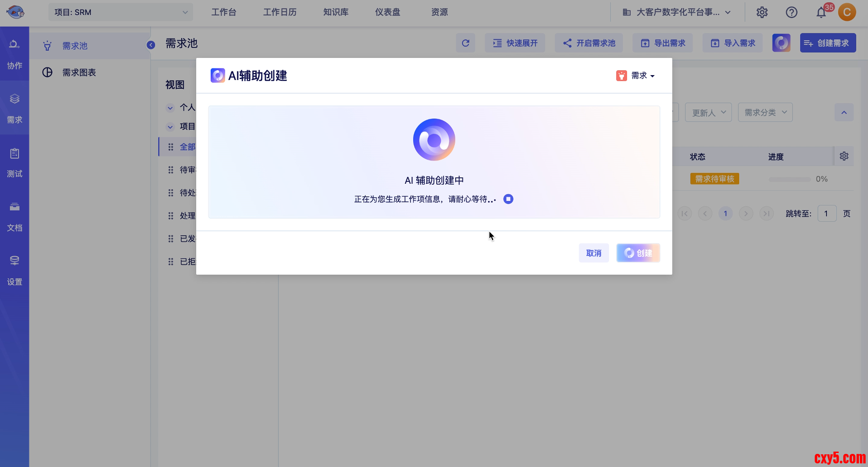
Task: Click the 状态 column header
Action: pos(698,157)
